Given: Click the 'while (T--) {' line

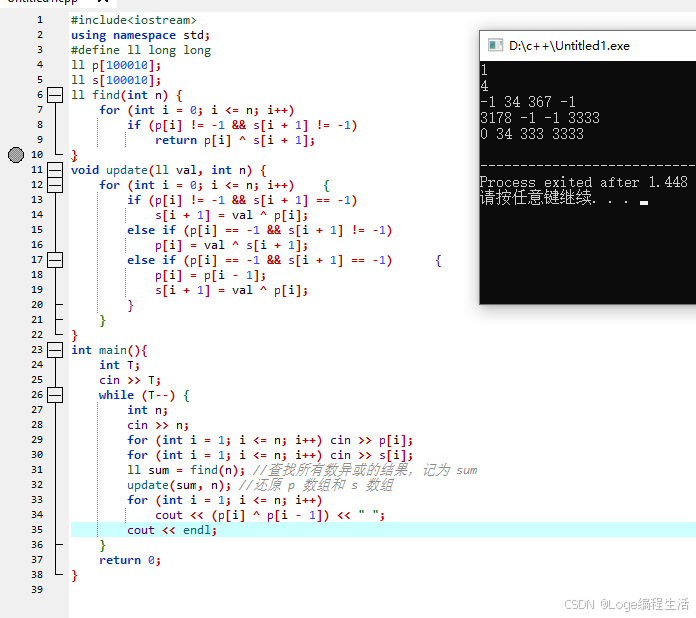Looking at the screenshot, I should coord(144,395).
